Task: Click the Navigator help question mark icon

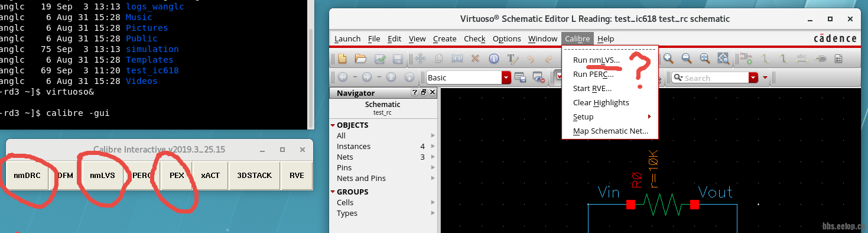Action: tap(415, 93)
